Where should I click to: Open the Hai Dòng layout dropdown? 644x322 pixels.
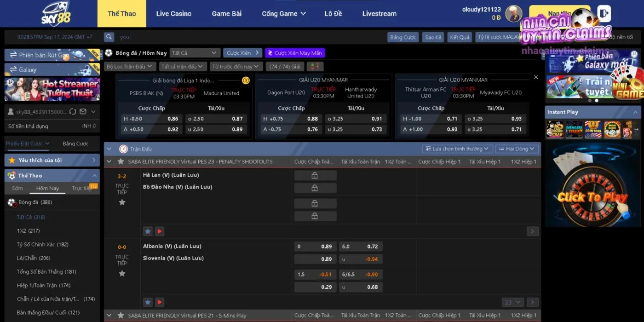516,149
